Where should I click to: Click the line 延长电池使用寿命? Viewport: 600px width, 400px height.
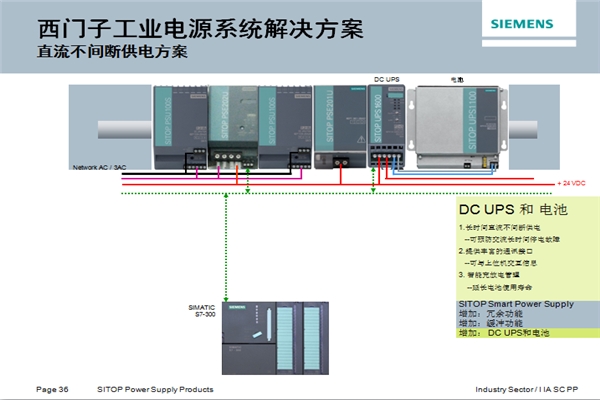click(x=499, y=287)
